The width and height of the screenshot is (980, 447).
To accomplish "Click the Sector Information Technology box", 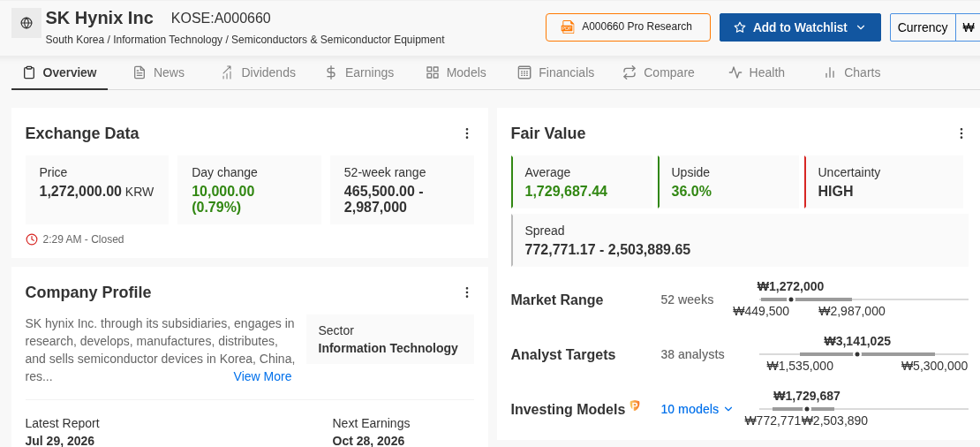I will coord(390,339).
